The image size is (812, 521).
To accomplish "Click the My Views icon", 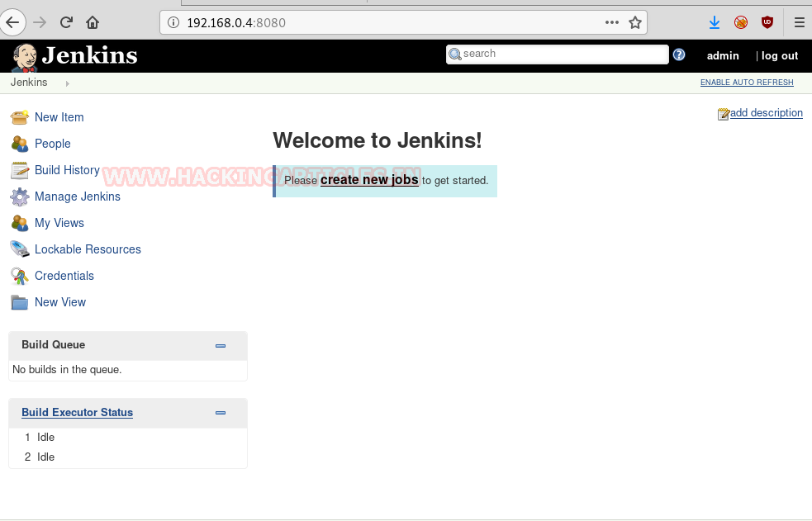I will tap(20, 223).
